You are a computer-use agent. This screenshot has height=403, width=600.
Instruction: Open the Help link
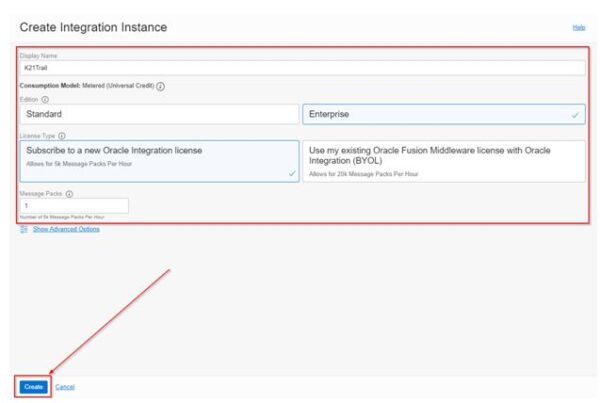pyautogui.click(x=579, y=28)
